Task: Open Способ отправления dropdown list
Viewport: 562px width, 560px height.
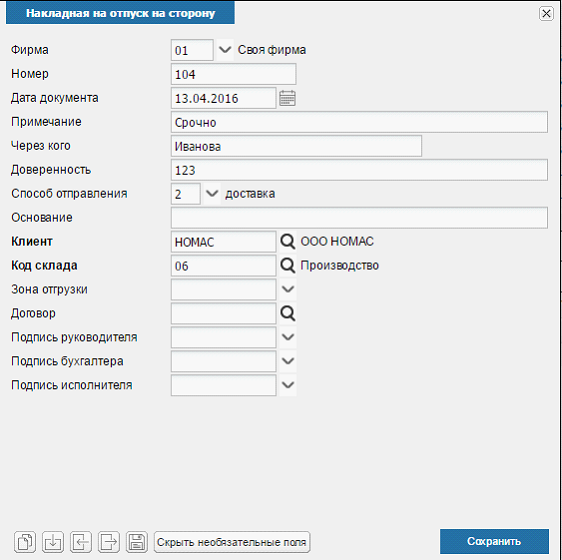Action: pyautogui.click(x=212, y=194)
